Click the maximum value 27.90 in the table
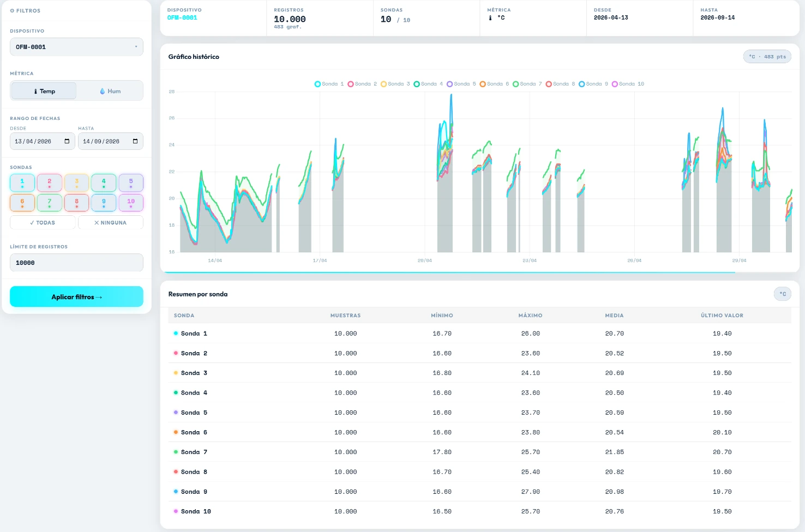 531,492
